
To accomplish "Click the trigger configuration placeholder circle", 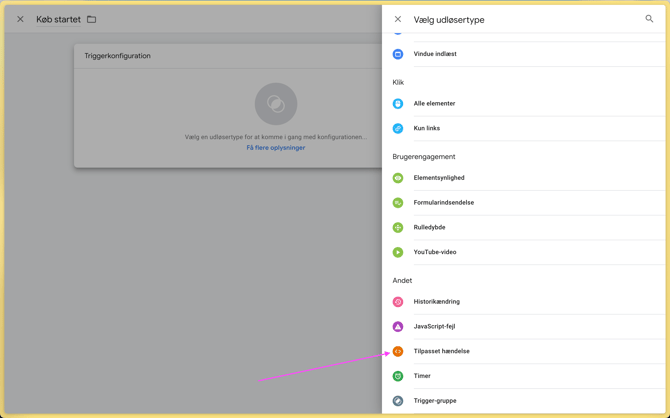I will 276,104.
